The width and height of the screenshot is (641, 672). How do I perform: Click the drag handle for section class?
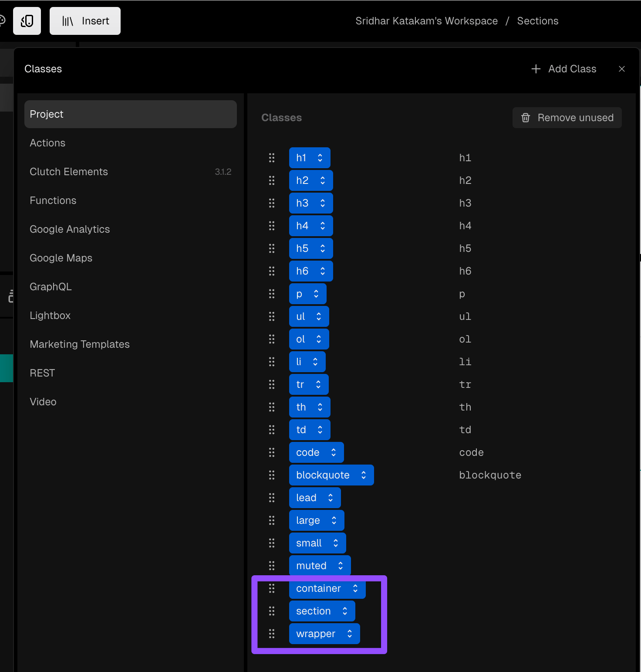point(272,611)
